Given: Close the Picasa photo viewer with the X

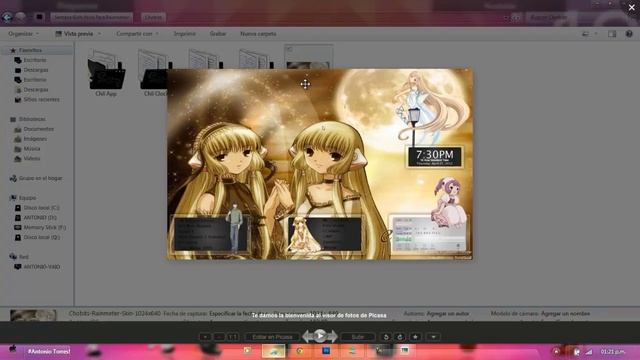Looking at the screenshot, I should [631, 7].
